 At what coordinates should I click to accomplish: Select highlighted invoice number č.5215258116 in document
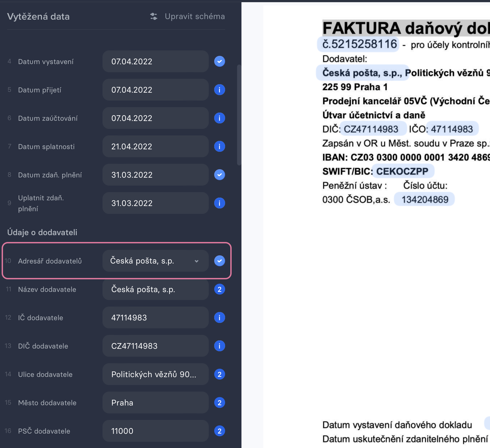tap(358, 44)
